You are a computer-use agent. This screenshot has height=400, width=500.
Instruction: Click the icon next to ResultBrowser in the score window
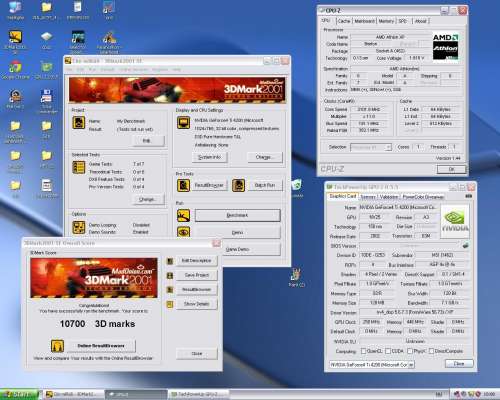click(170, 290)
